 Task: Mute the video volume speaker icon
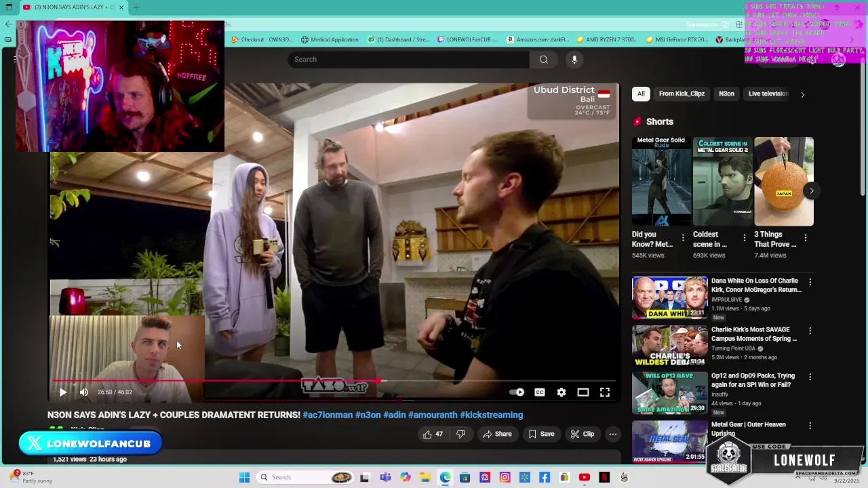[84, 392]
